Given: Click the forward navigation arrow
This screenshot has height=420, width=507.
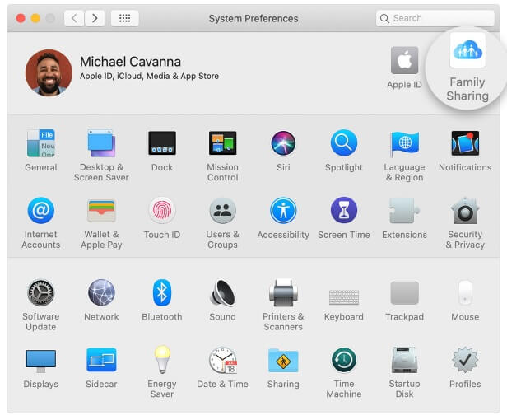Looking at the screenshot, I should point(95,18).
